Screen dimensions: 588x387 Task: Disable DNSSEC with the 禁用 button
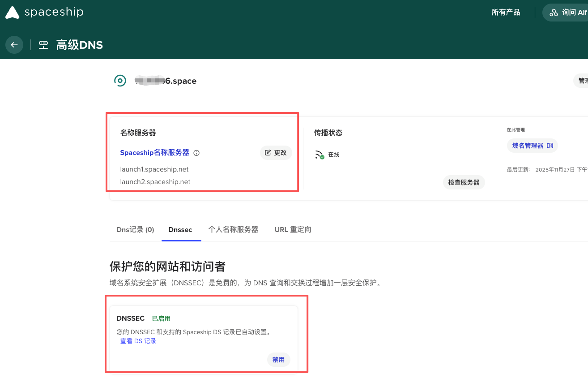(x=278, y=360)
